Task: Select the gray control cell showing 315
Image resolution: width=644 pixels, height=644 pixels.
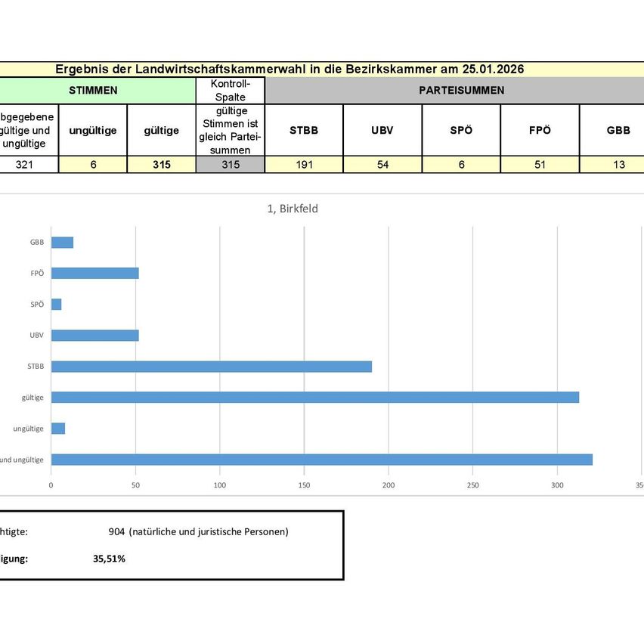Action: [x=231, y=165]
